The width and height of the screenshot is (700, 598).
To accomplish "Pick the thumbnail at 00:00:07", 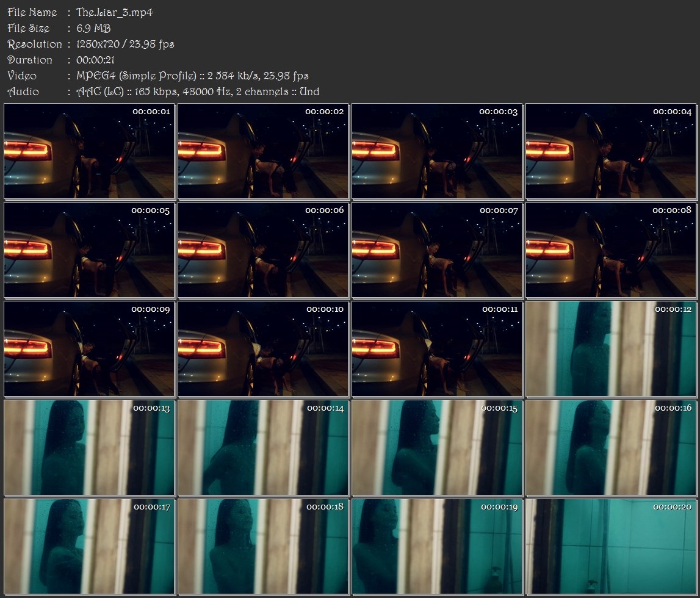I will 437,250.
